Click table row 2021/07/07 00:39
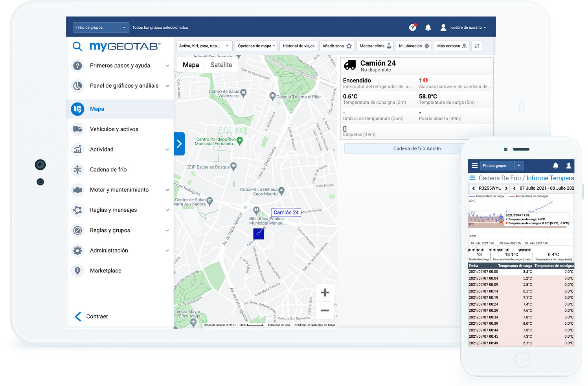588x386 pixels. [521, 324]
